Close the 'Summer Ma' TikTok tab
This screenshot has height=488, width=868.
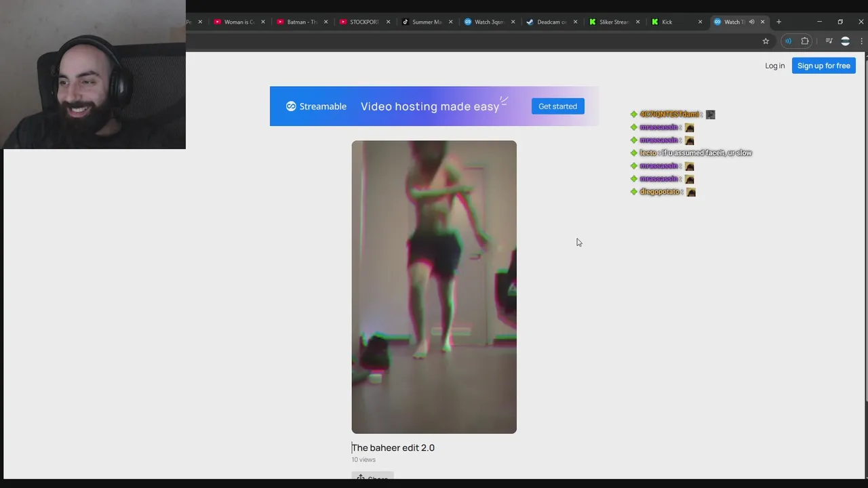pos(450,22)
